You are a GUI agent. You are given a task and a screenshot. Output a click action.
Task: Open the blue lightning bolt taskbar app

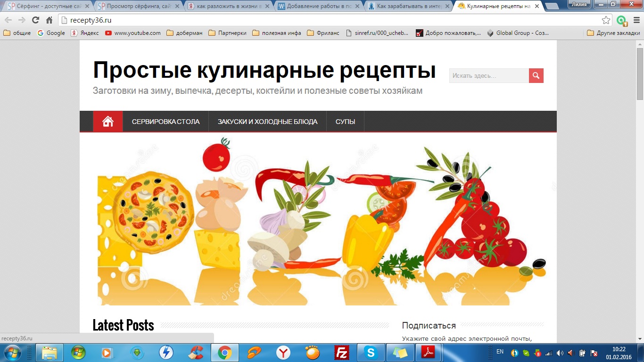point(166,352)
